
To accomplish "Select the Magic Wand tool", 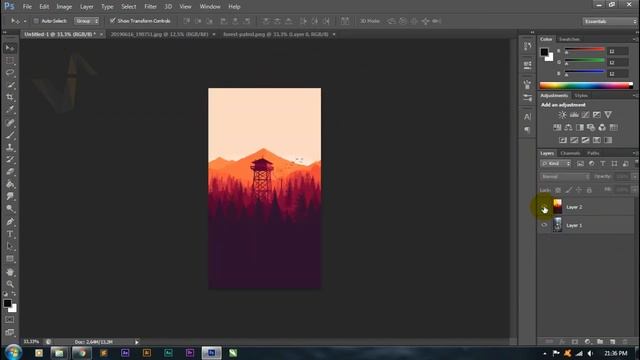I will [x=10, y=85].
